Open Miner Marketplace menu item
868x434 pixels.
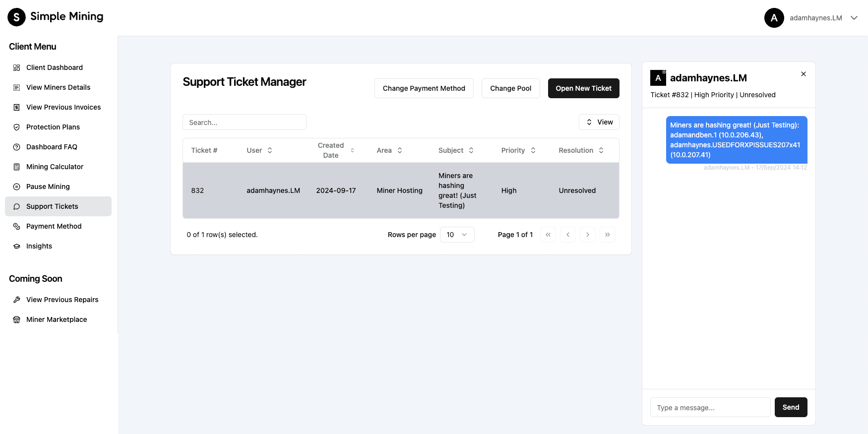click(58, 319)
